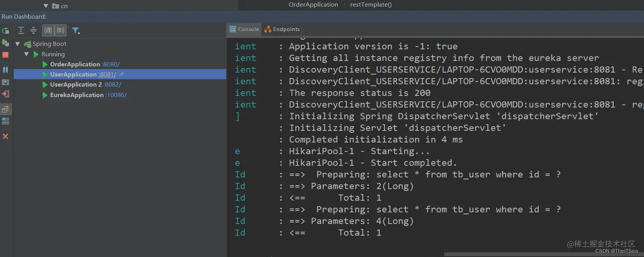Click the rerun in debug mode icon

point(6,43)
